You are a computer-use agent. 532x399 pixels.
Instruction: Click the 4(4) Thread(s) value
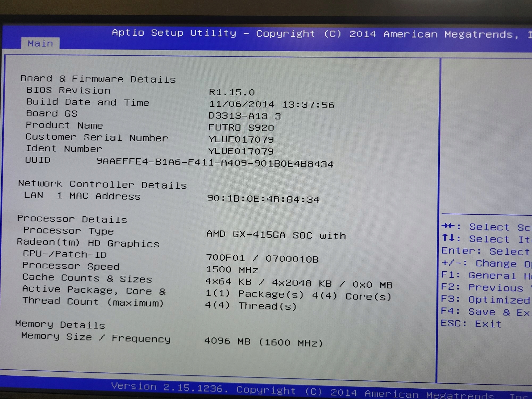[x=251, y=306]
